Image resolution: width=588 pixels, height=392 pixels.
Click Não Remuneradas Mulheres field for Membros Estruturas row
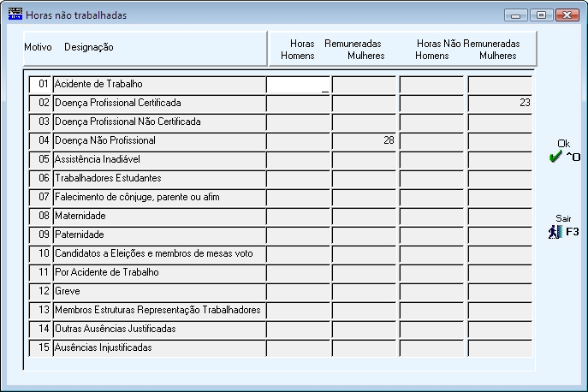pos(500,310)
